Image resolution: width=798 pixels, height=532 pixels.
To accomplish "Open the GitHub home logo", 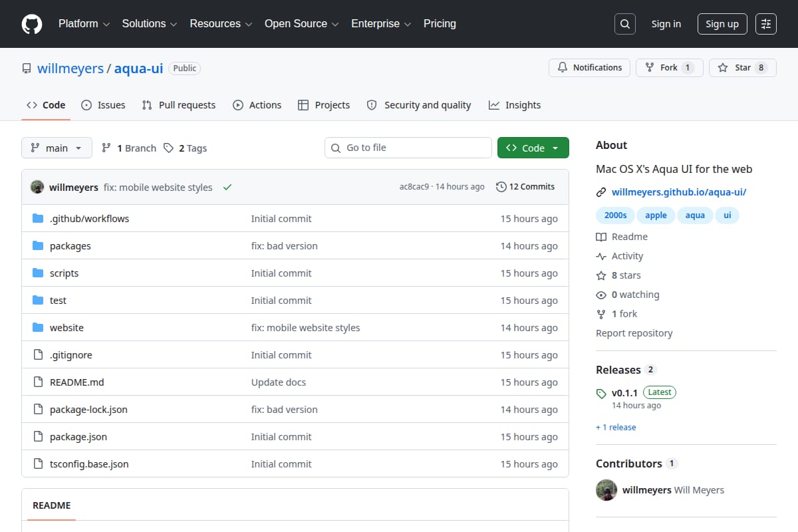I will point(32,24).
